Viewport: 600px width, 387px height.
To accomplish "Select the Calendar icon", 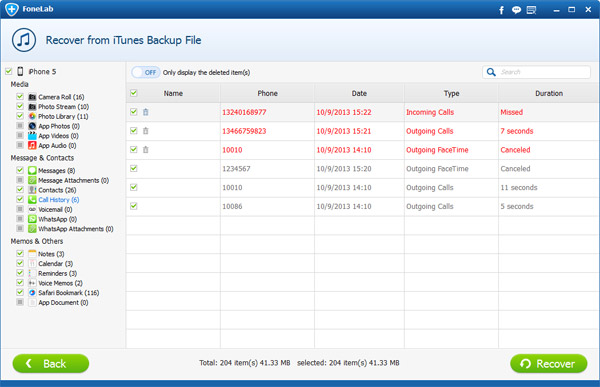I will 32,263.
